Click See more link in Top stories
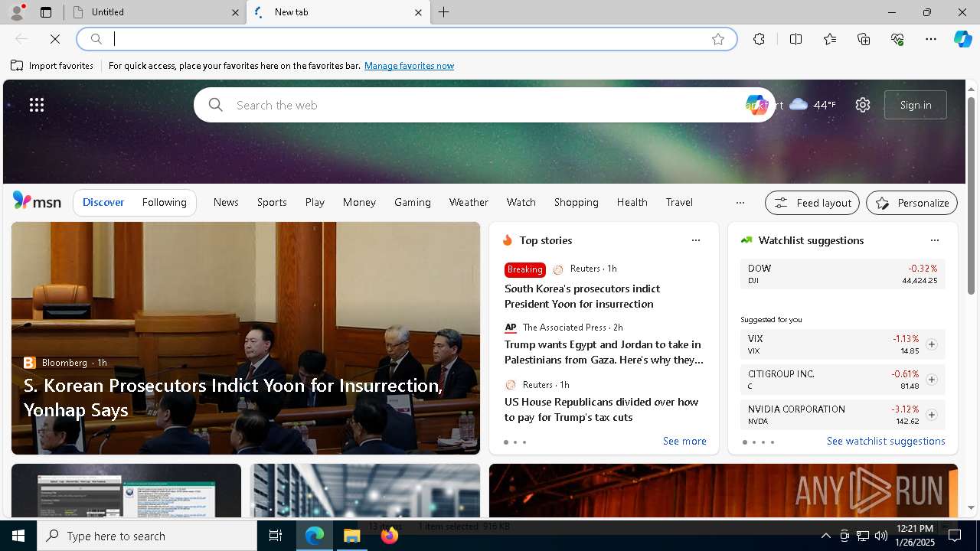This screenshot has width=980, height=551. click(x=684, y=441)
